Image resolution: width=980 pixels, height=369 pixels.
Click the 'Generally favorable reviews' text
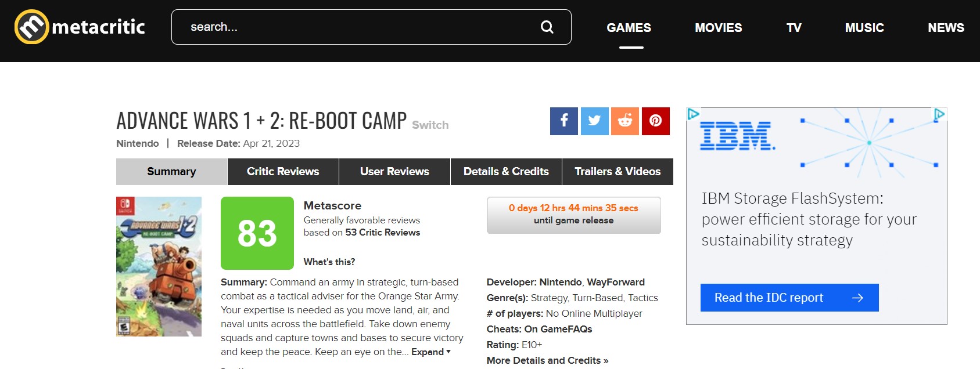362,220
